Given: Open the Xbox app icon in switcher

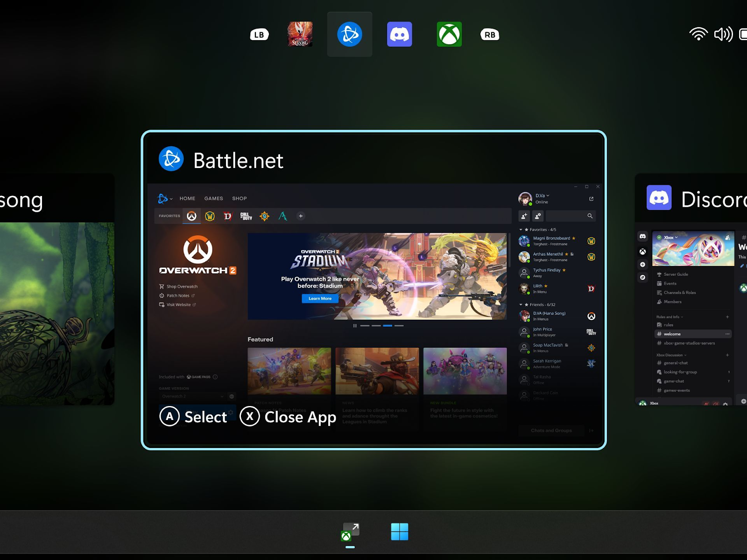Looking at the screenshot, I should (x=449, y=34).
